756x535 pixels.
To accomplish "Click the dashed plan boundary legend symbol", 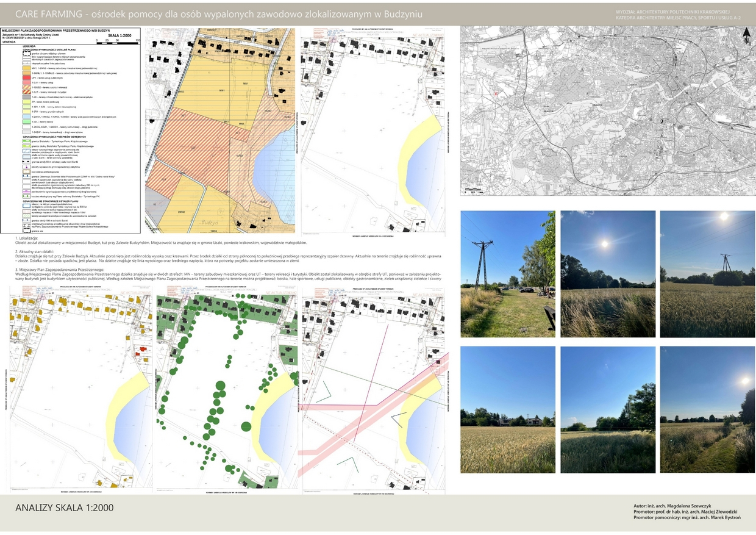I will tap(26, 54).
